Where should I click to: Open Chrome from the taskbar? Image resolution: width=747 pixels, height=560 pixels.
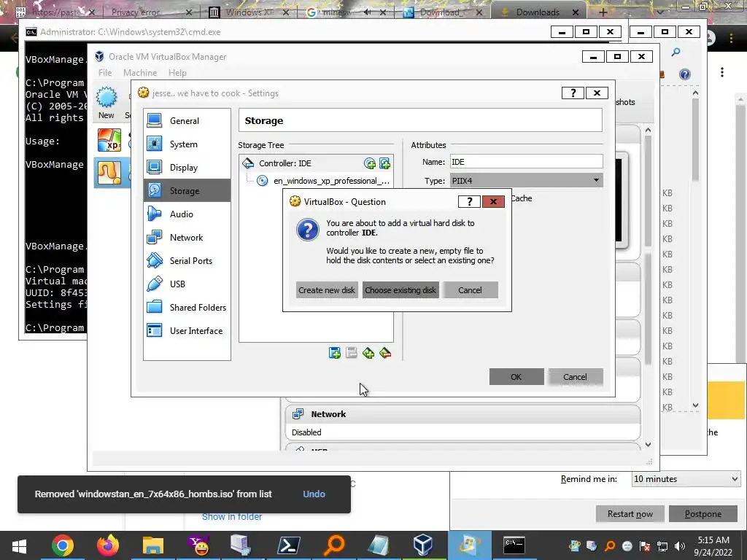point(63,545)
